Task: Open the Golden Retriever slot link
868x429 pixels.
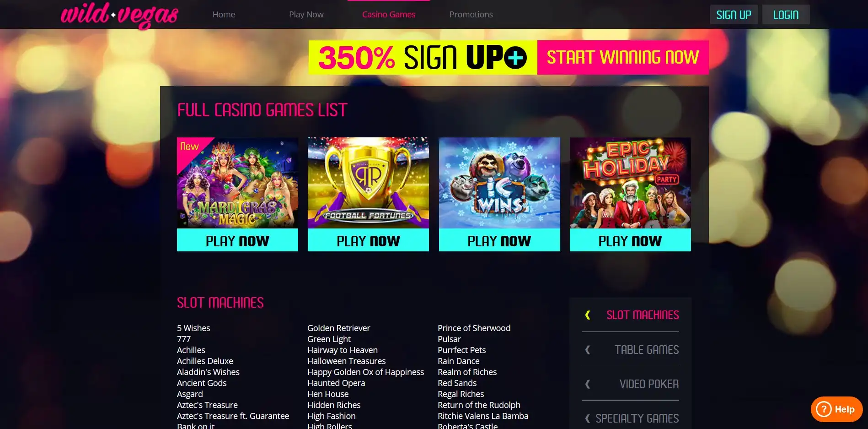Action: tap(338, 328)
